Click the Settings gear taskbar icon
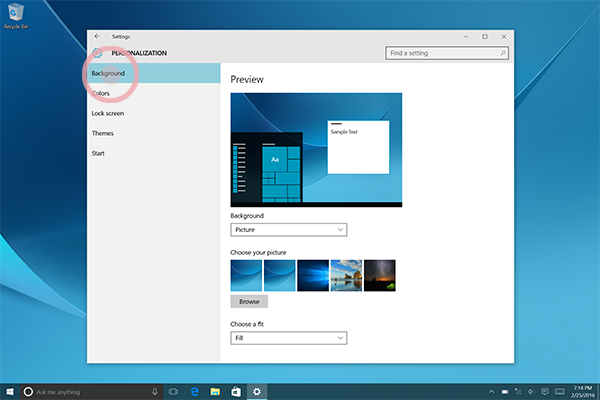Screen dimensions: 600x400 coord(257,392)
